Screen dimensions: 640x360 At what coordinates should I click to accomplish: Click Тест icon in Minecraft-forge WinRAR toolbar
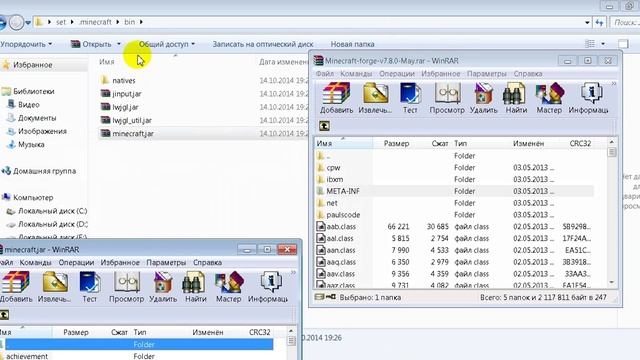click(410, 98)
